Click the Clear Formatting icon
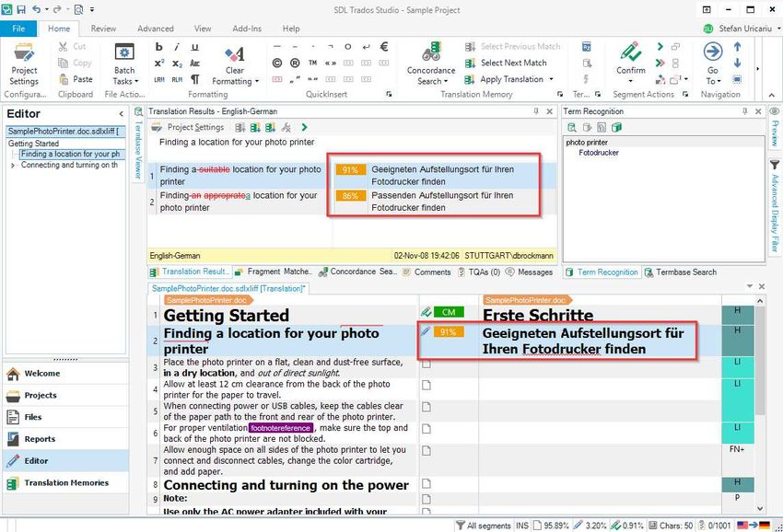Image resolution: width=783 pixels, height=532 pixels. [235, 53]
